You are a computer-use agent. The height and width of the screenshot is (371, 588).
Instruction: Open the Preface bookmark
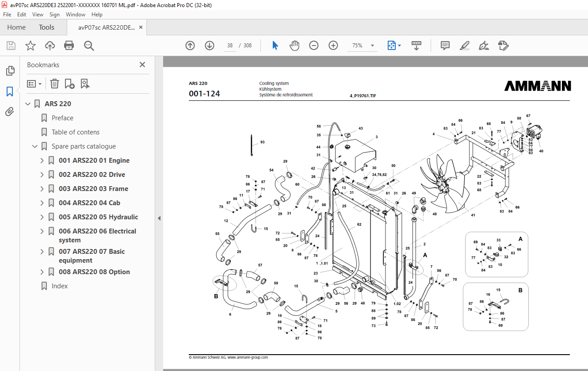62,118
